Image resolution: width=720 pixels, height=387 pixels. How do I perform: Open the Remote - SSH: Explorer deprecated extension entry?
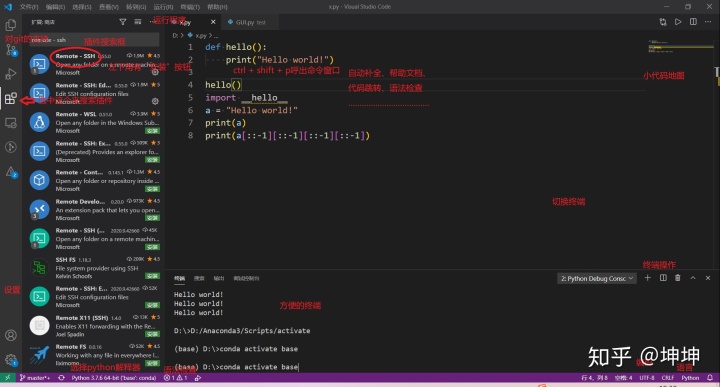(x=94, y=151)
